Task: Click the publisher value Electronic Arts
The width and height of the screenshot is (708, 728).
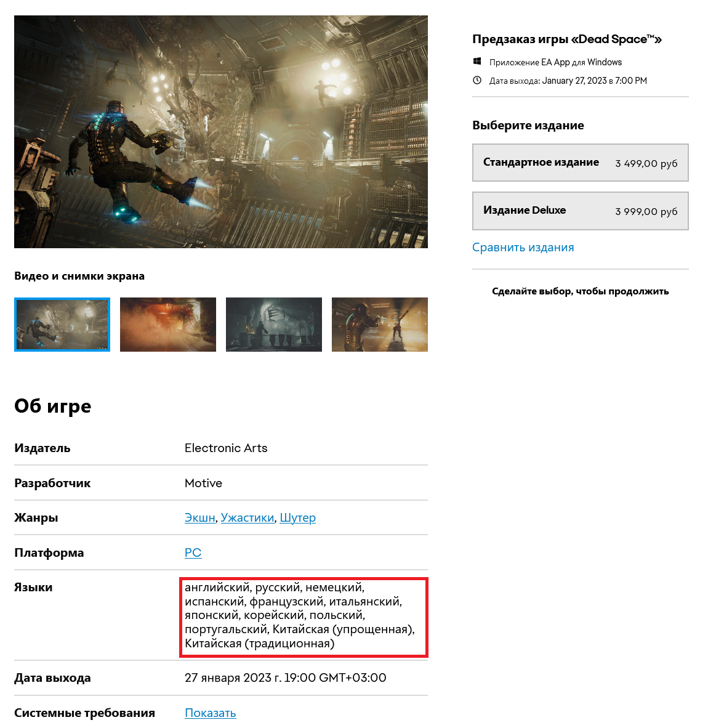Action: [226, 448]
